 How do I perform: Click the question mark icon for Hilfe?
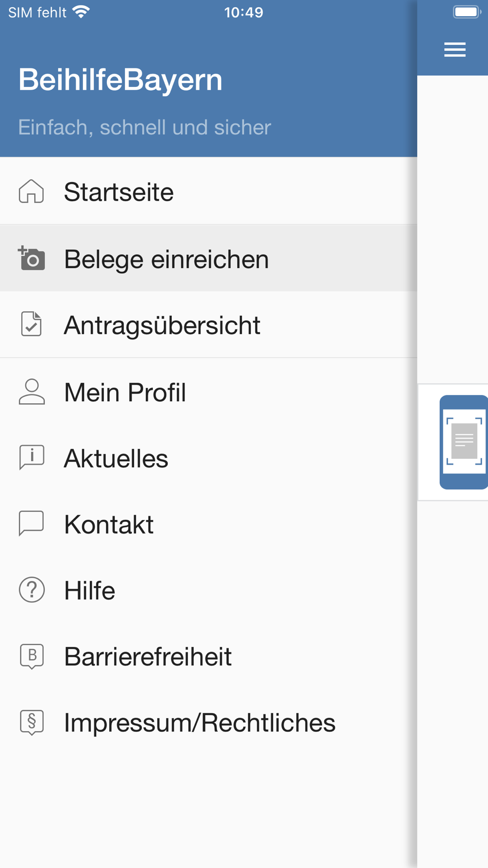32,590
